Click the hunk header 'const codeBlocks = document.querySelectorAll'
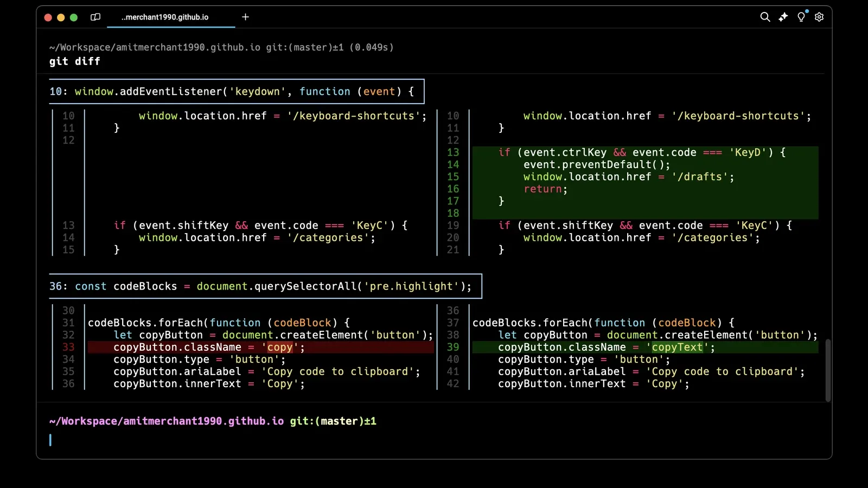 pyautogui.click(x=265, y=286)
